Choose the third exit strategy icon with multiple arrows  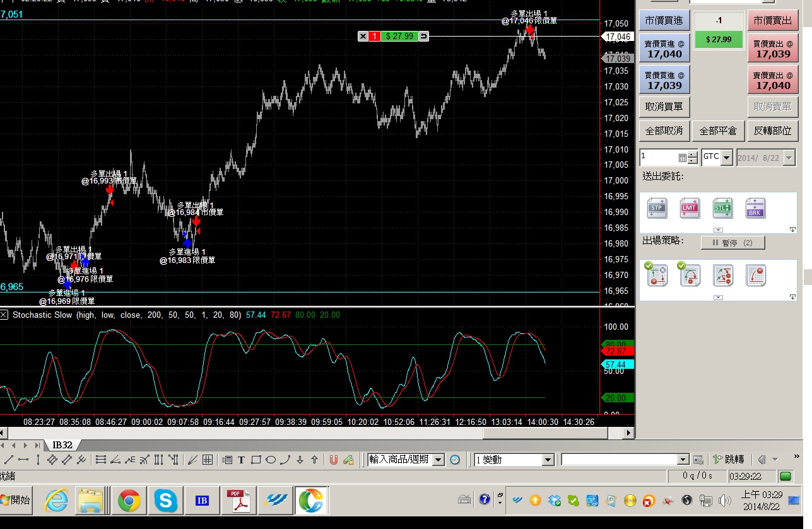[x=723, y=276]
